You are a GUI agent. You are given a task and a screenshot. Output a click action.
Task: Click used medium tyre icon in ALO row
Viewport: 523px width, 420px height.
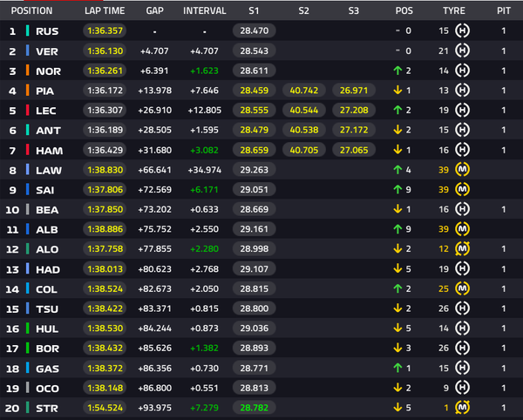(462, 248)
